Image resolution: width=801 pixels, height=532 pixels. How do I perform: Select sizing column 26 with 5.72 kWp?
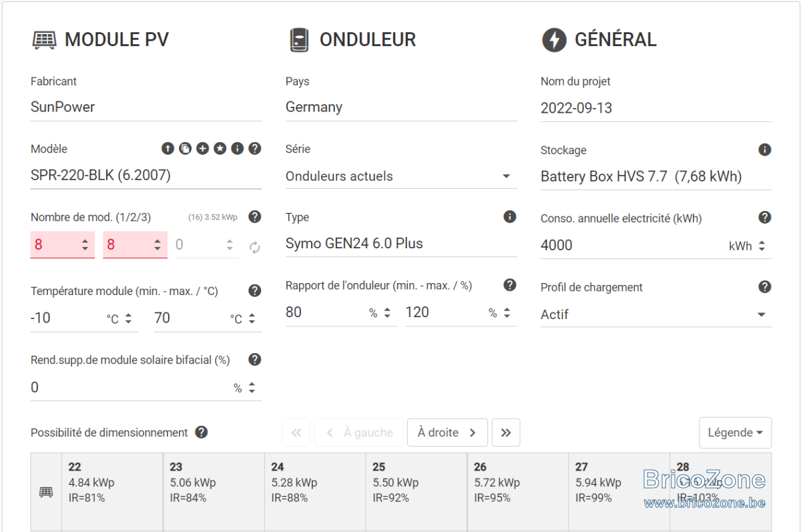point(518,492)
